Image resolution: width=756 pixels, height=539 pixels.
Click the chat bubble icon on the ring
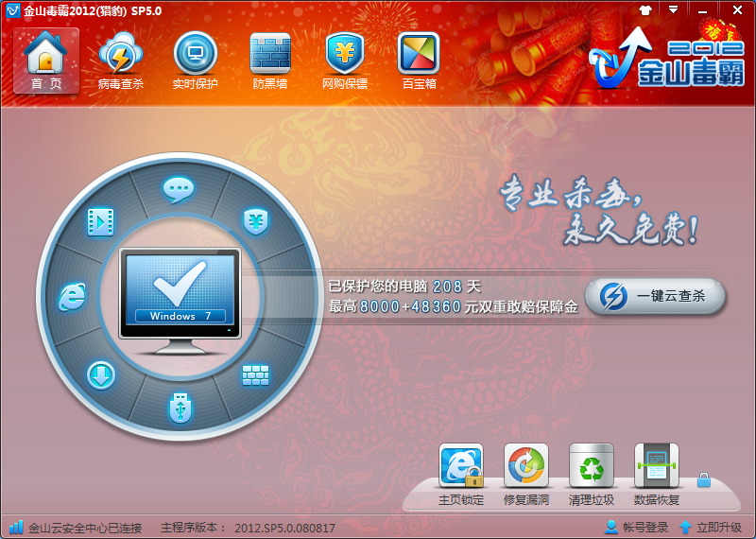[179, 189]
